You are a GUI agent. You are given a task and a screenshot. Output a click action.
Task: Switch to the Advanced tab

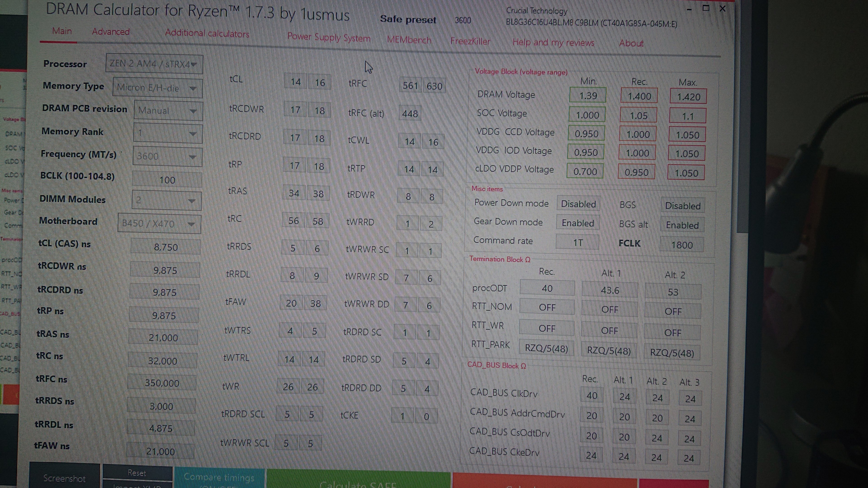point(111,32)
